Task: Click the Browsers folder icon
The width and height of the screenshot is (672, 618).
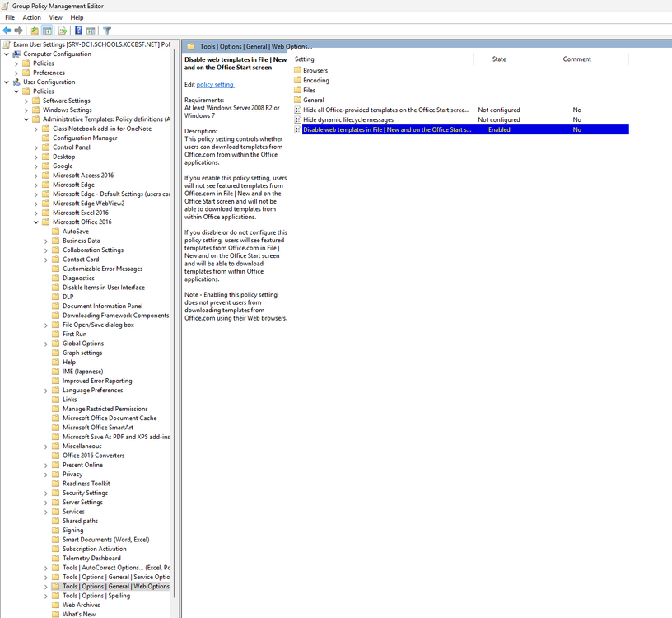Action: [x=298, y=70]
